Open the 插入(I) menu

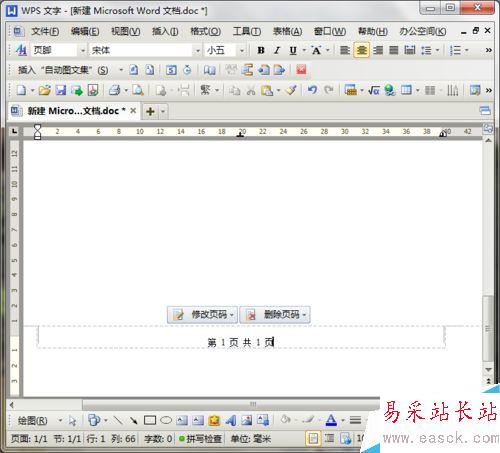[x=165, y=31]
